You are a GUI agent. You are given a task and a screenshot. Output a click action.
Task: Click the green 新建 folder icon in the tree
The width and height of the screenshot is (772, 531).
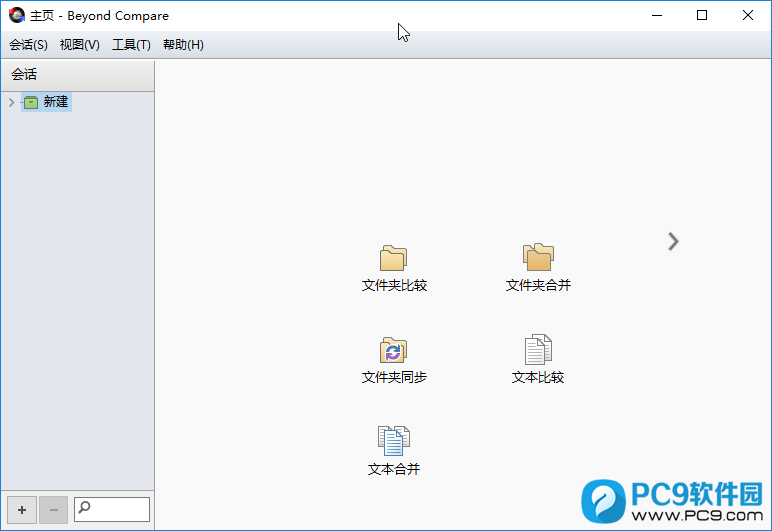31,102
